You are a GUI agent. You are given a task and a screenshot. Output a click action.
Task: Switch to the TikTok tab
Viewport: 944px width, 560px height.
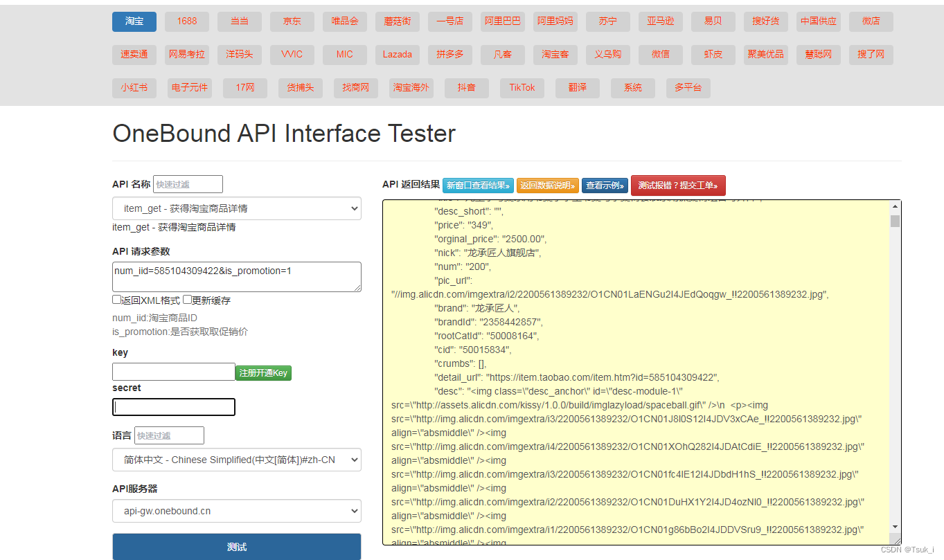tap(522, 88)
